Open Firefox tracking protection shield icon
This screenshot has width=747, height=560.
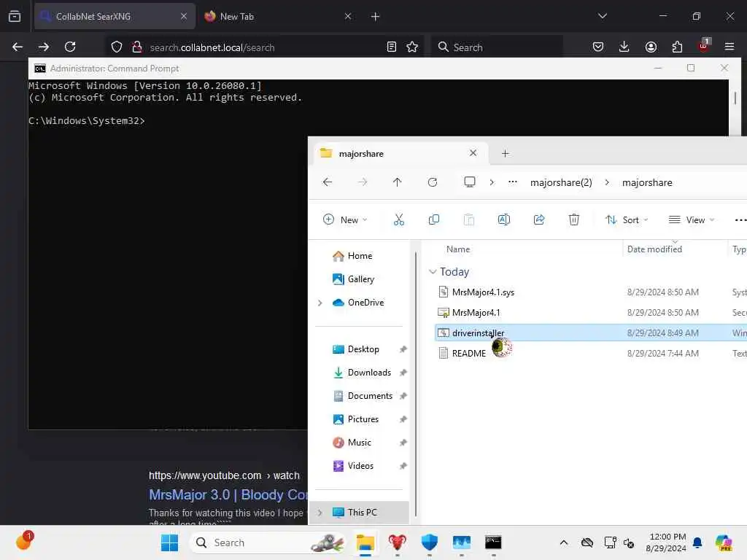click(x=117, y=47)
